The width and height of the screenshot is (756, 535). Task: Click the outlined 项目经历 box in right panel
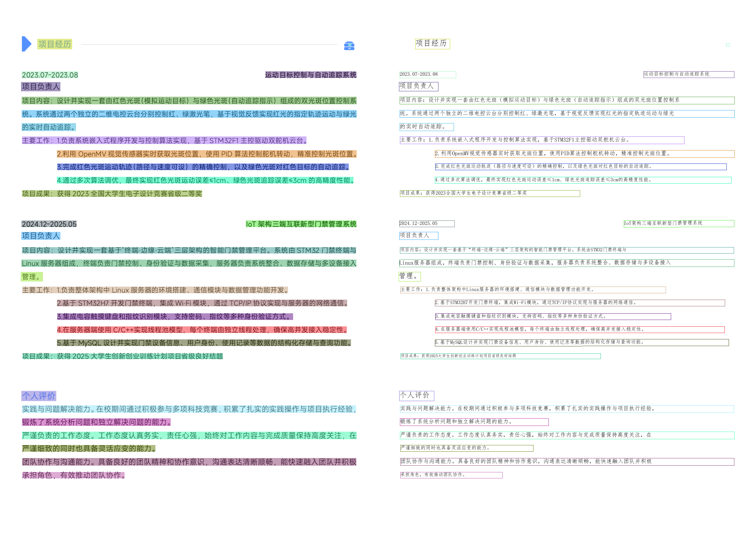pos(432,44)
